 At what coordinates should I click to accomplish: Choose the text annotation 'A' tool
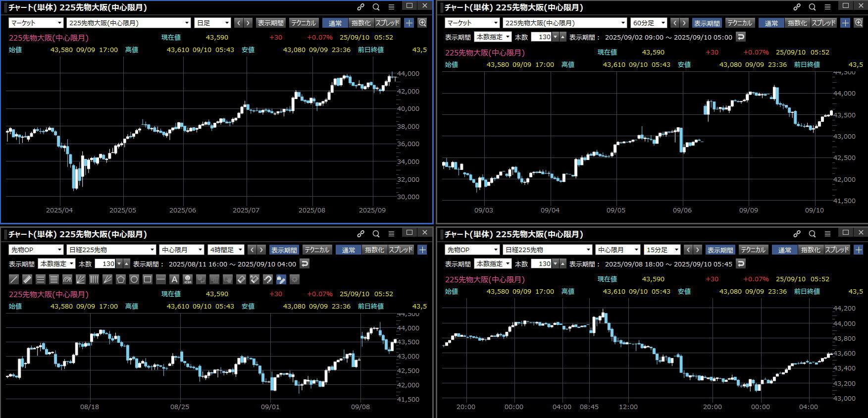[x=174, y=279]
